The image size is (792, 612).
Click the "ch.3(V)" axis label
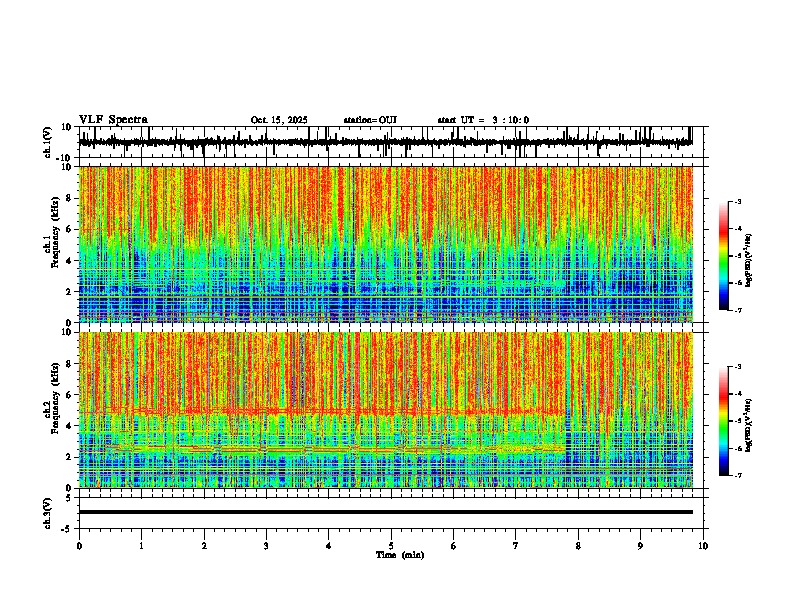pyautogui.click(x=48, y=513)
